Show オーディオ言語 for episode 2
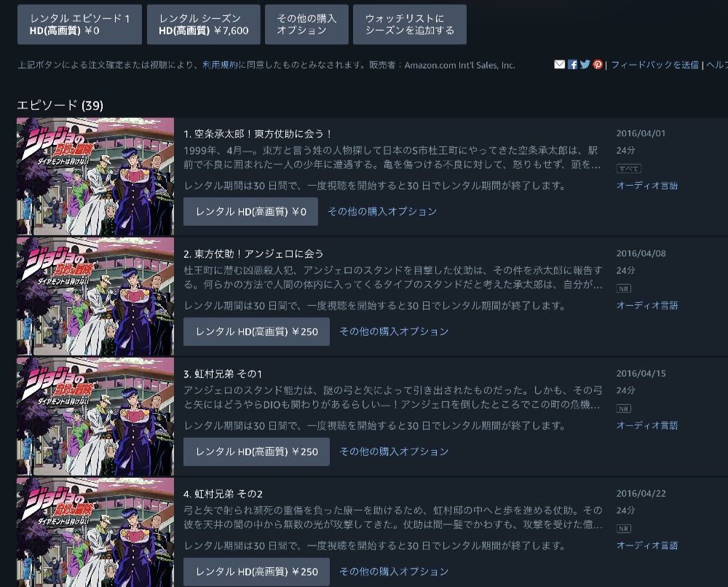 [x=646, y=306]
